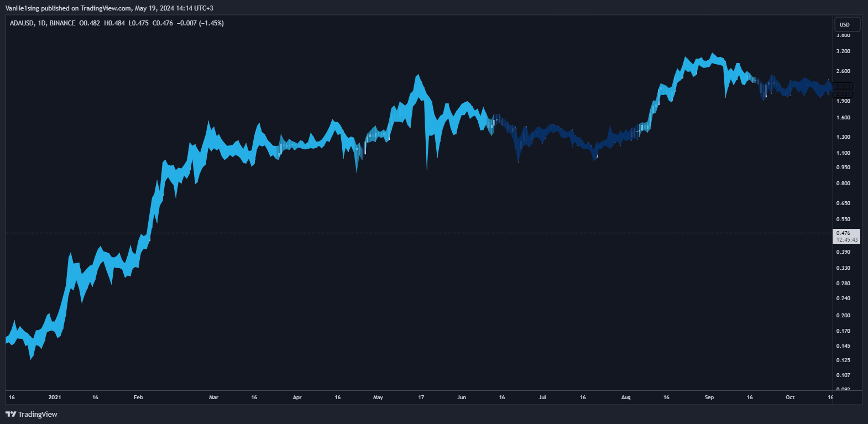Click the low value L0.475
868x424 pixels.
pyautogui.click(x=138, y=23)
